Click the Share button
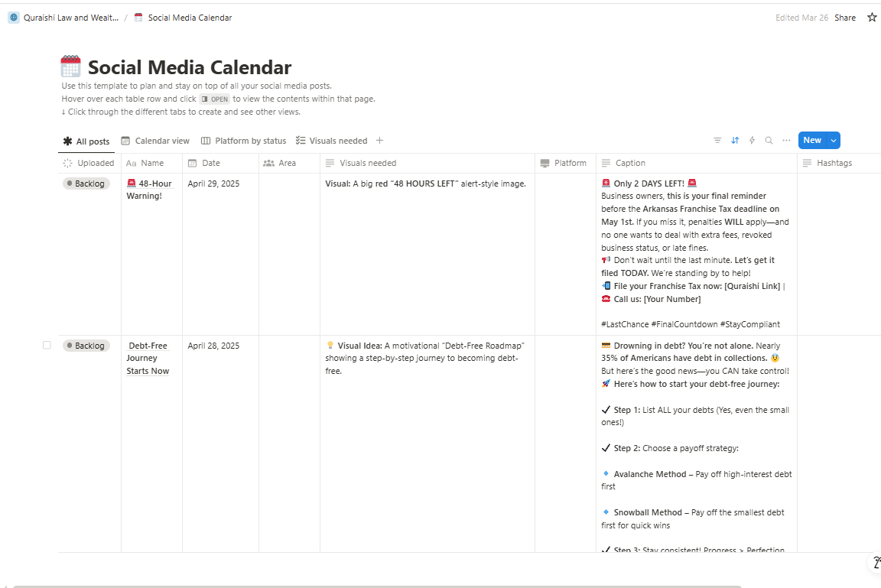The height and width of the screenshot is (588, 881). click(845, 18)
